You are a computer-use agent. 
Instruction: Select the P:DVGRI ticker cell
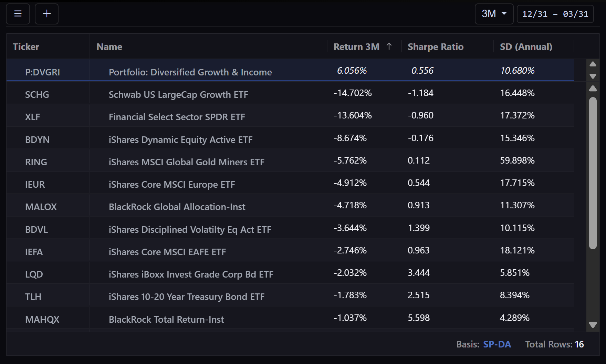coord(42,72)
